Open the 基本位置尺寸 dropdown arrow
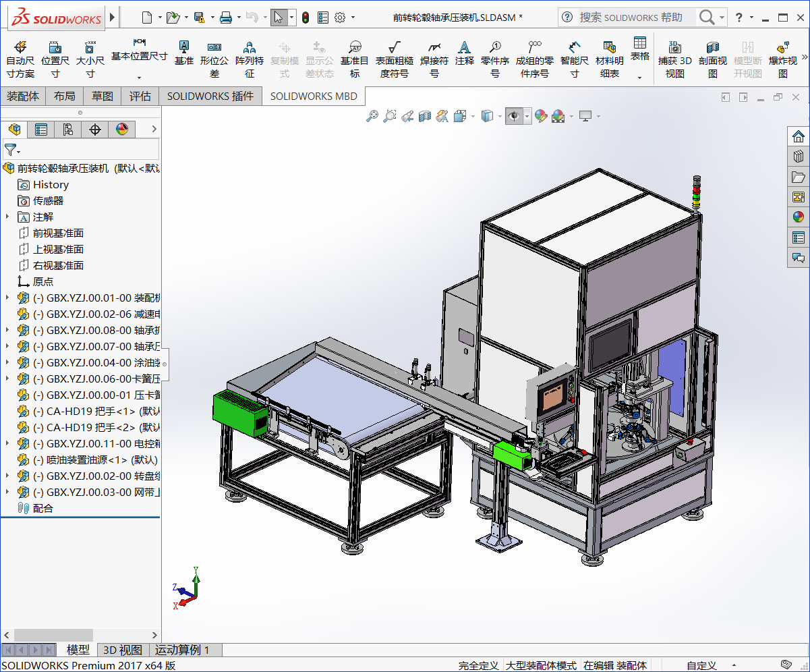This screenshot has height=672, width=810. tap(139, 77)
